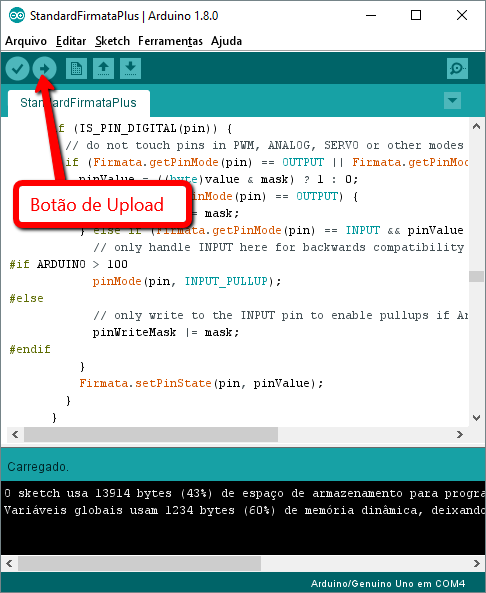Click the console's horizontal scroll left arrow
The height and width of the screenshot is (593, 486).
[9, 564]
